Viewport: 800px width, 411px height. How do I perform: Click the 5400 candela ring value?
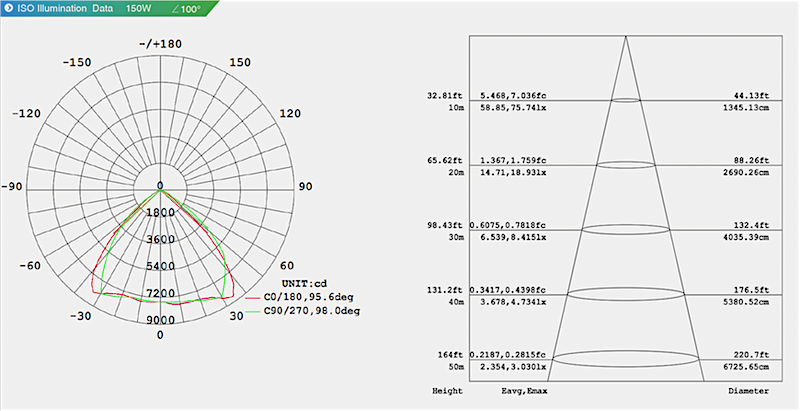coord(160,266)
